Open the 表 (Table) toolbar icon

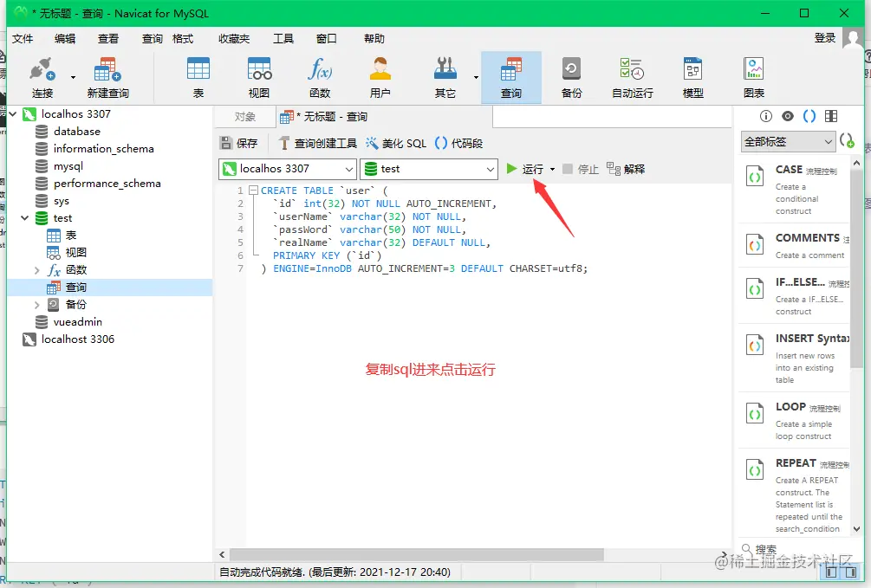(198, 77)
